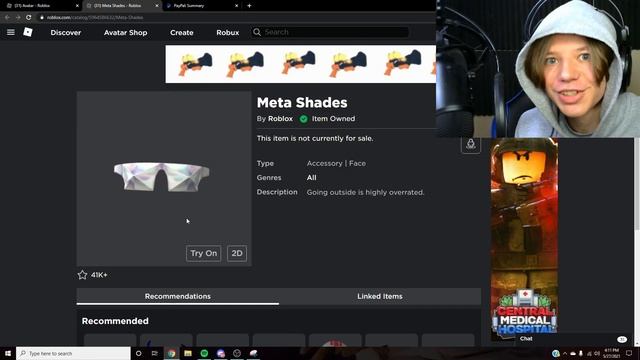The height and width of the screenshot is (360, 640).
Task: Reload the current page
Action: pyautogui.click(x=28, y=18)
